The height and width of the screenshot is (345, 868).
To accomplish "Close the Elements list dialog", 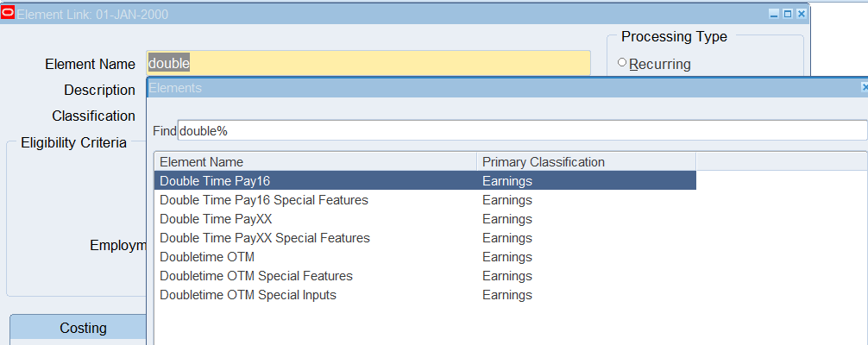I will [x=864, y=88].
